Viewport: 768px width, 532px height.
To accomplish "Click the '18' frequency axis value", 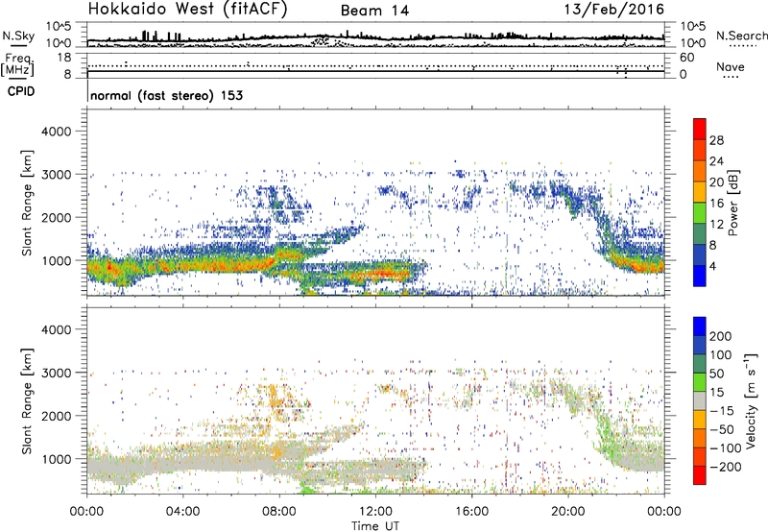I will pos(63,58).
